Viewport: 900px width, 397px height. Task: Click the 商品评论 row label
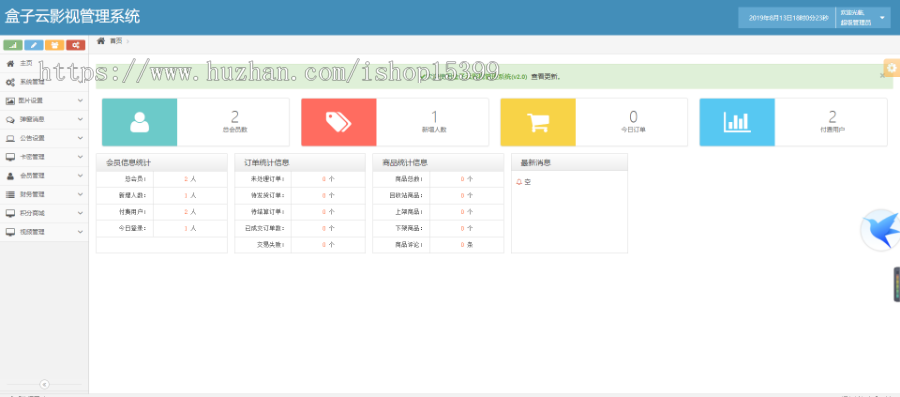click(409, 244)
